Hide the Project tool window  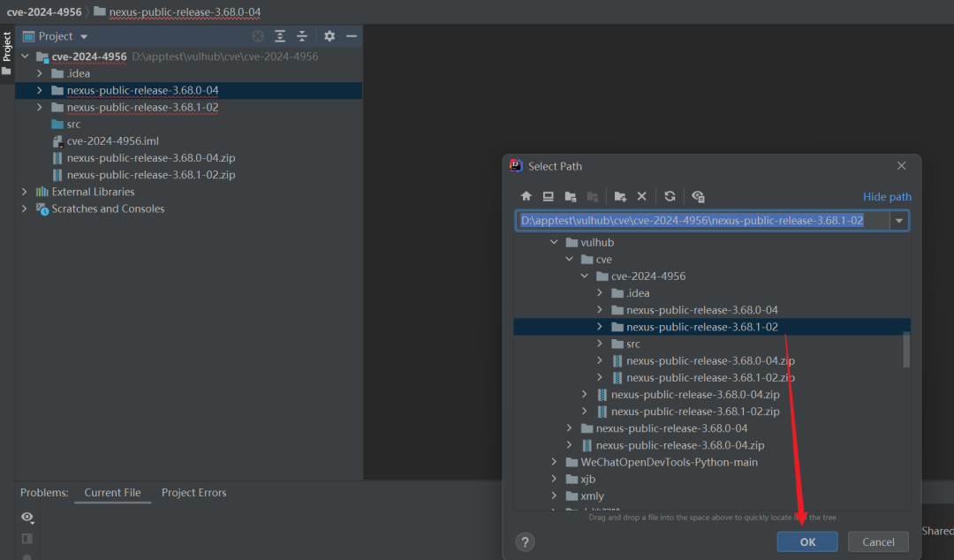pyautogui.click(x=351, y=36)
